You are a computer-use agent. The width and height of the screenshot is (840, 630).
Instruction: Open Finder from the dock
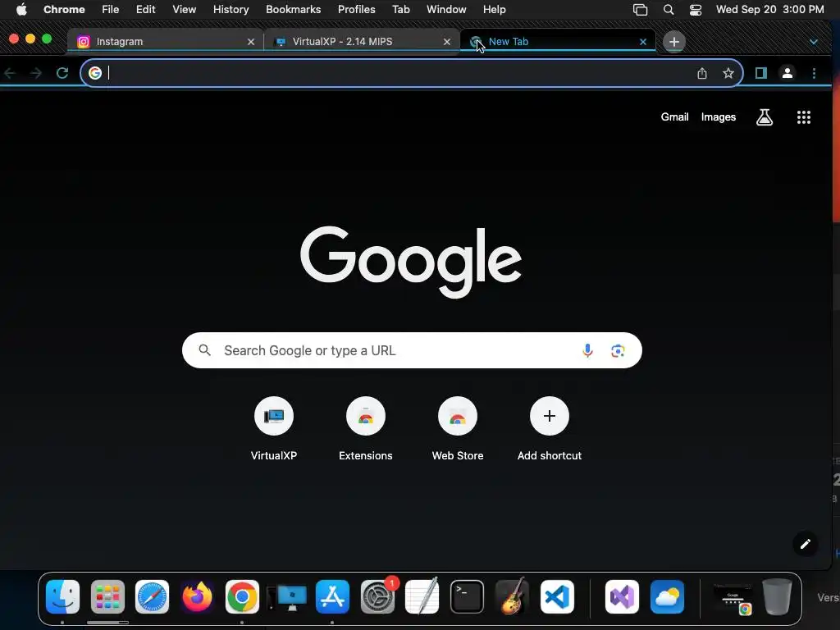coord(62,596)
